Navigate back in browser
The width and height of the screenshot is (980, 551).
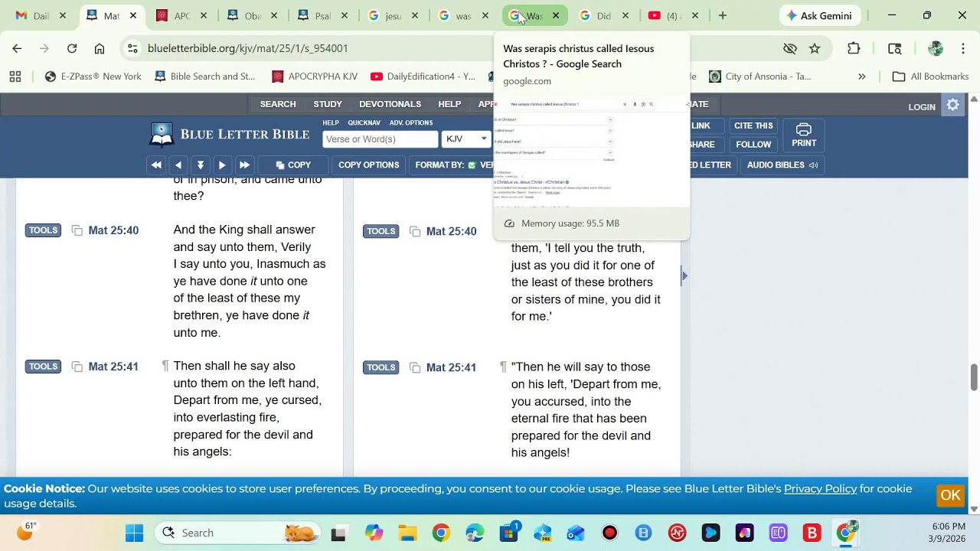pos(17,48)
